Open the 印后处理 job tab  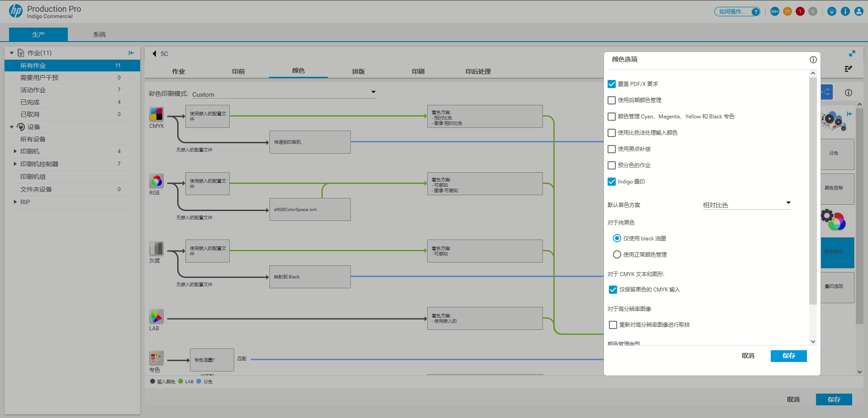pyautogui.click(x=478, y=71)
